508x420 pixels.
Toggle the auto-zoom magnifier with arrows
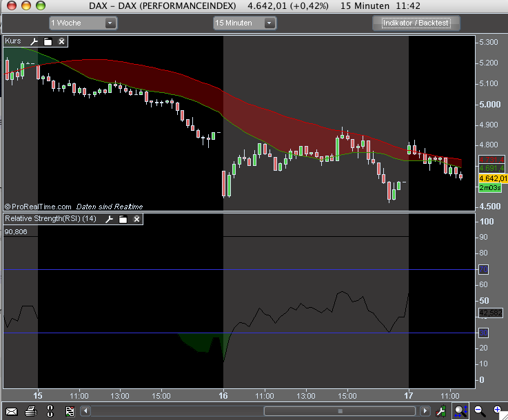[x=460, y=411]
